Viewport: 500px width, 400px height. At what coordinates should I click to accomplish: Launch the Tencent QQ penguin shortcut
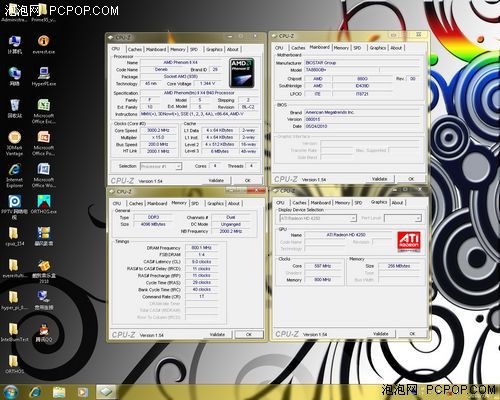click(x=44, y=332)
